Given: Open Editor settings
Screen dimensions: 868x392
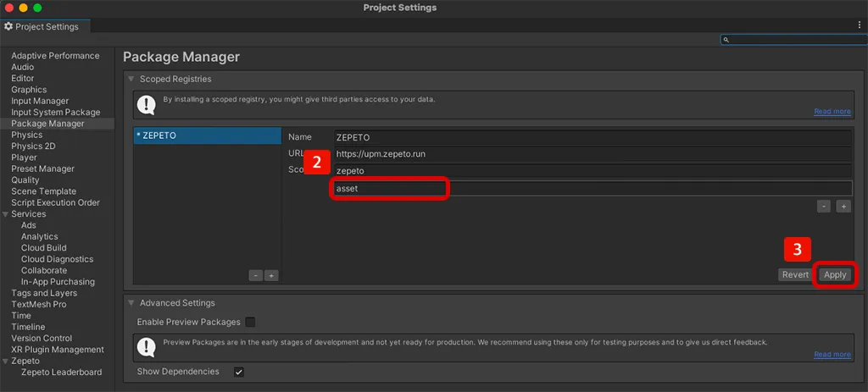Looking at the screenshot, I should (x=23, y=79).
